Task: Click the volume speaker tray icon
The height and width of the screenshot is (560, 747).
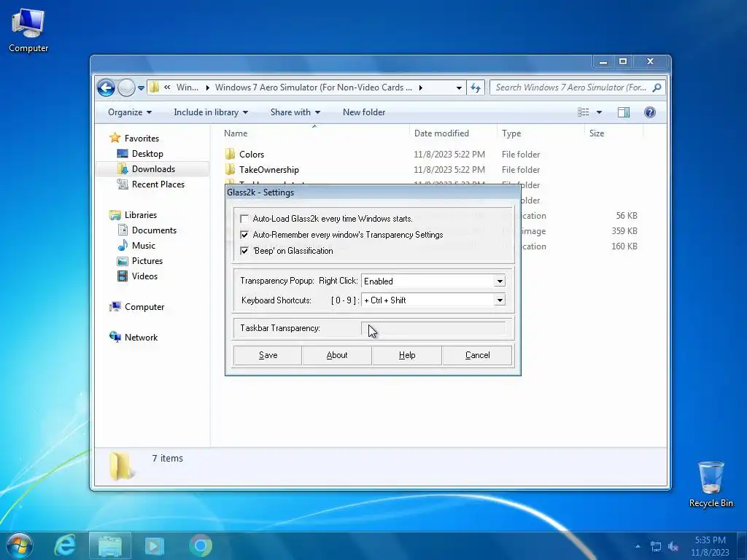Action: [x=673, y=547]
